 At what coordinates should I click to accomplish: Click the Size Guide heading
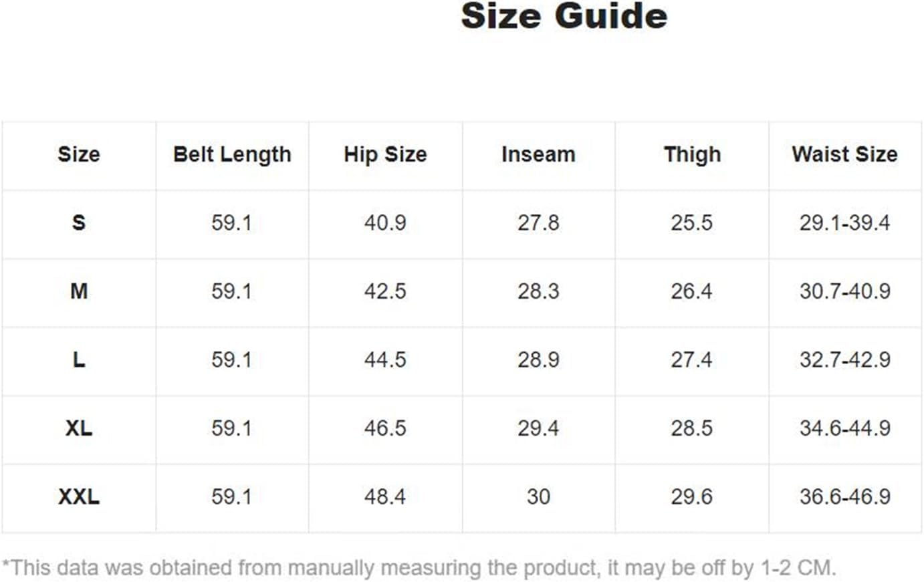click(564, 15)
